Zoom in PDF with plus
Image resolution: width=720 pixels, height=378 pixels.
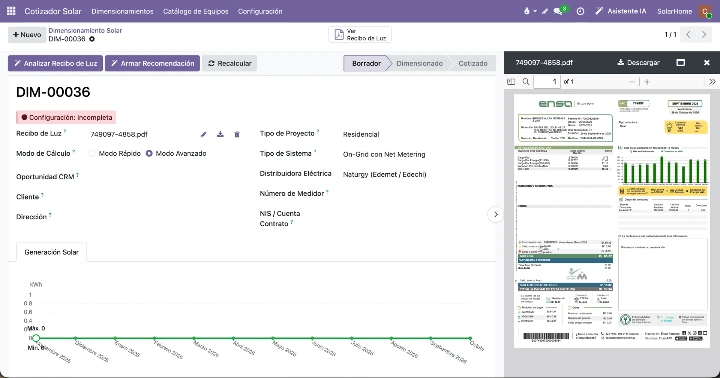coord(647,82)
